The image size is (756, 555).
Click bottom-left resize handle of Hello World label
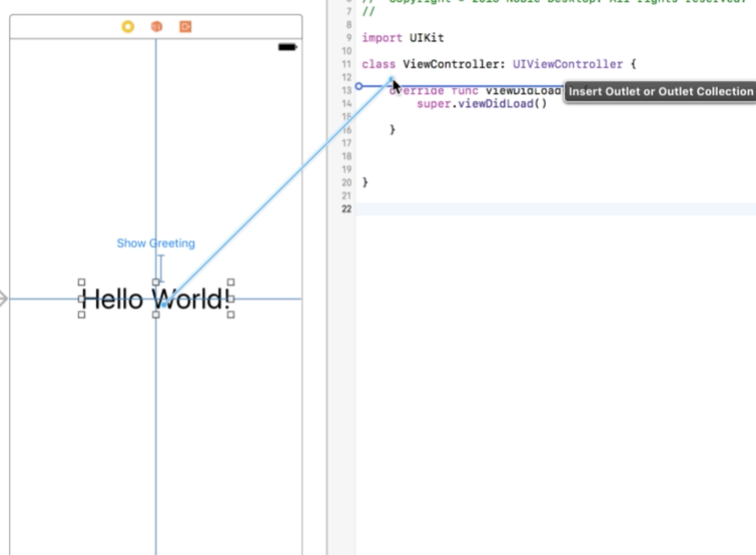[81, 315]
